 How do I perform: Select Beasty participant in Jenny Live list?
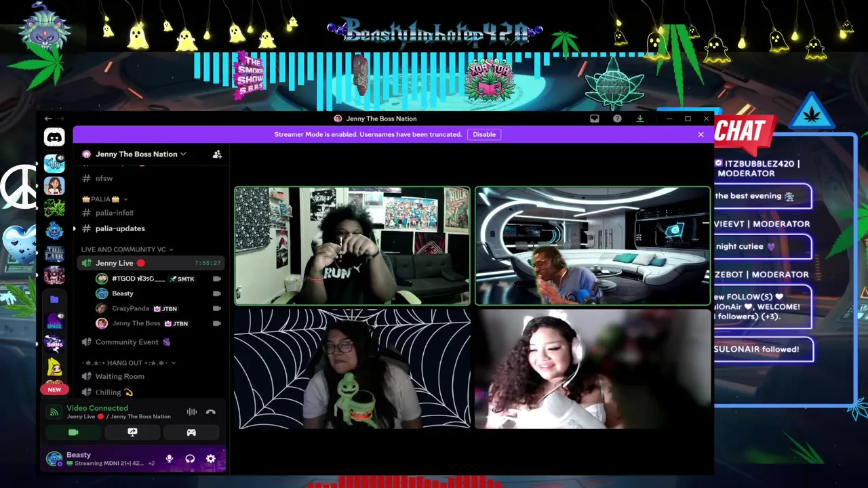(x=115, y=293)
